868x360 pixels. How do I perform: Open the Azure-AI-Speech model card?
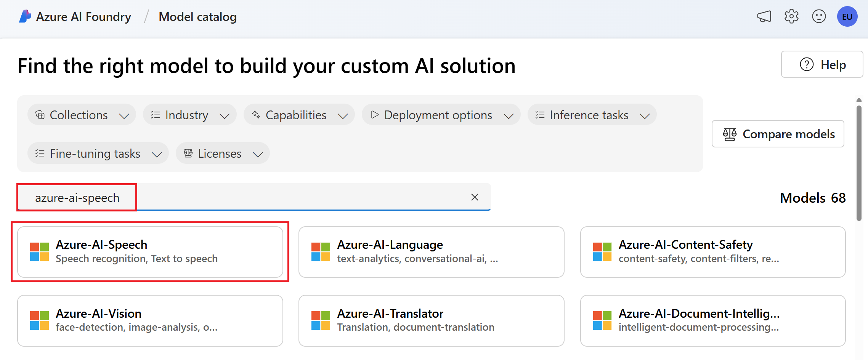click(150, 252)
